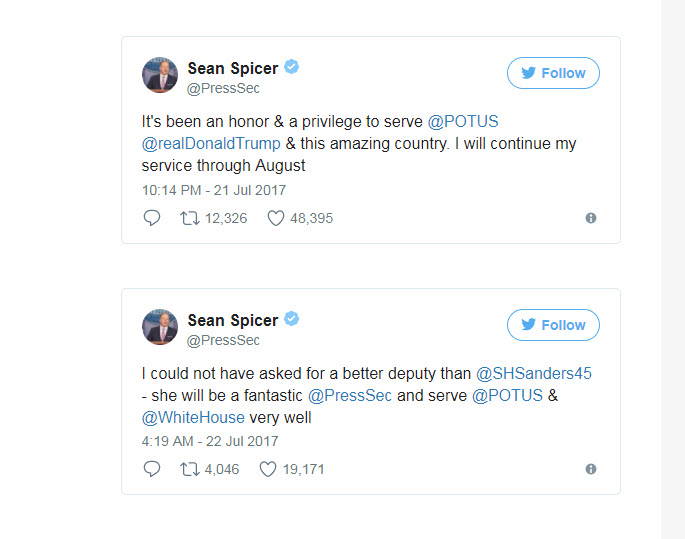Like the tweet with 19,171 likes
This screenshot has width=685, height=539.
[x=268, y=469]
